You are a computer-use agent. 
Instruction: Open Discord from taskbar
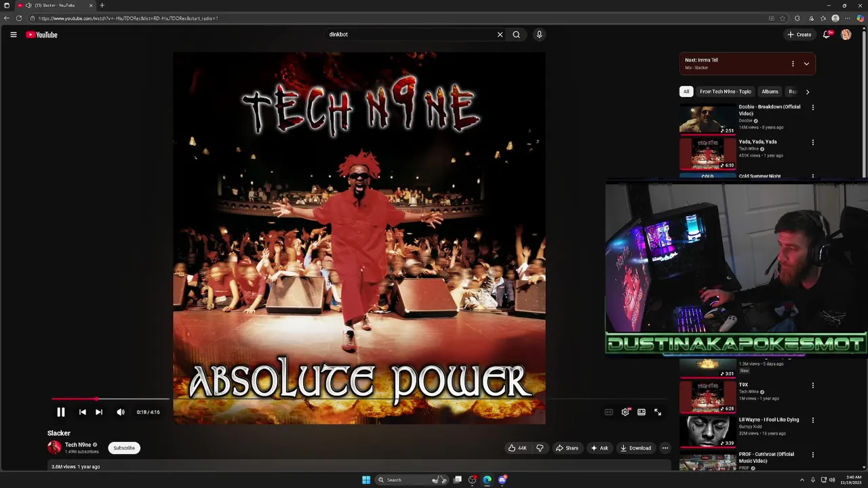pyautogui.click(x=502, y=480)
